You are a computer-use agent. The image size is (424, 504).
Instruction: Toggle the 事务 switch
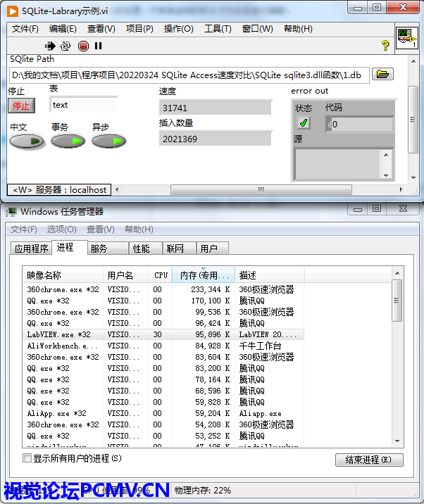pyautogui.click(x=68, y=141)
